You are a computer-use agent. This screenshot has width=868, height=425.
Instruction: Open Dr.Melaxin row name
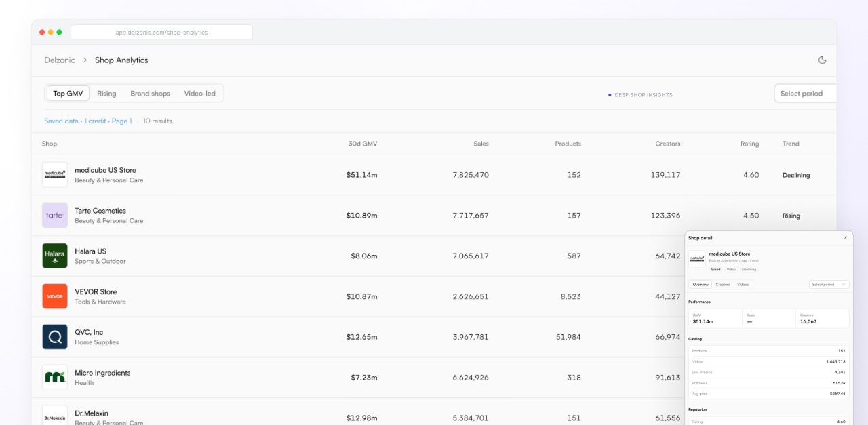[92, 413]
